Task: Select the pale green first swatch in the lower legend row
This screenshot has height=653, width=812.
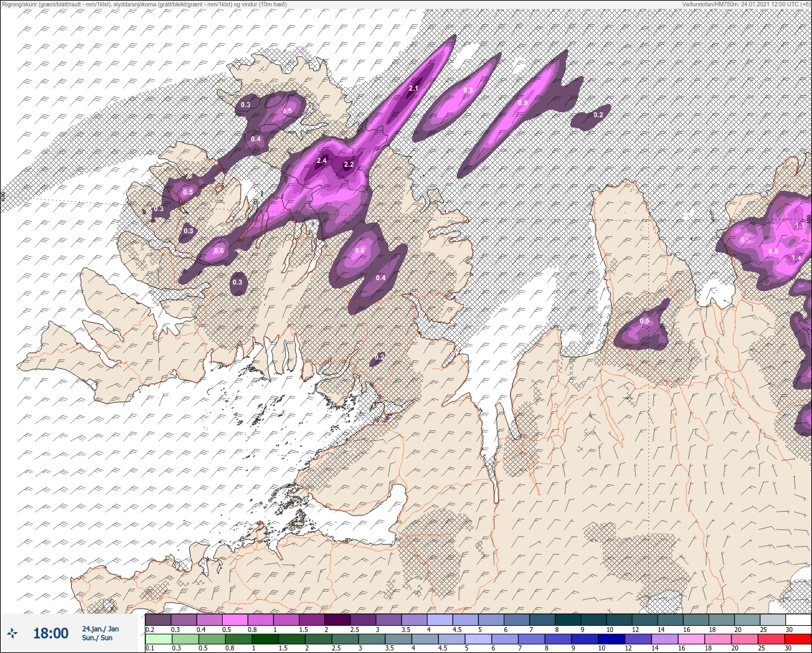Action: pyautogui.click(x=158, y=639)
